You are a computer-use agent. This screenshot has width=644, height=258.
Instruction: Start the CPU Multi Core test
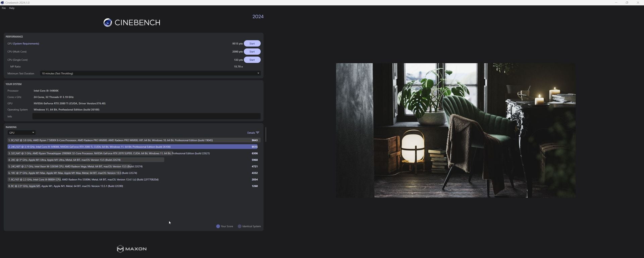(252, 52)
